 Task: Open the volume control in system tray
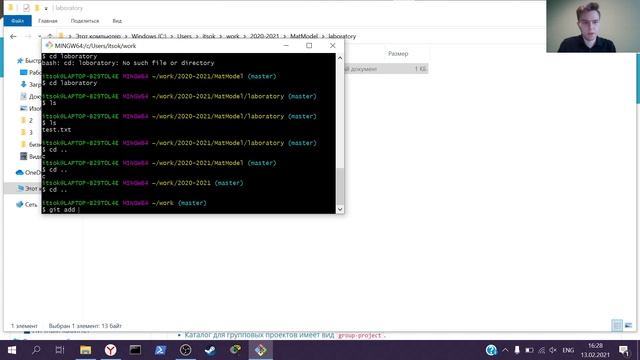pos(553,350)
